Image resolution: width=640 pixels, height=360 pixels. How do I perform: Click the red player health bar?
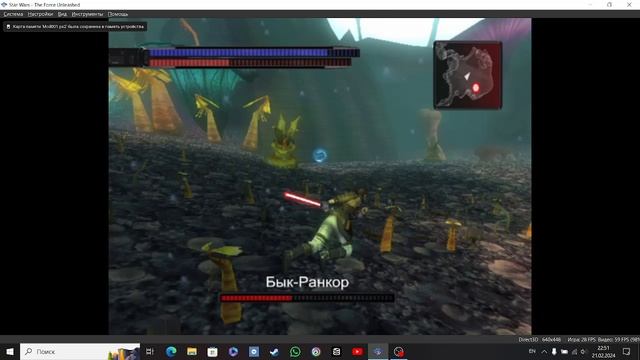click(249, 62)
